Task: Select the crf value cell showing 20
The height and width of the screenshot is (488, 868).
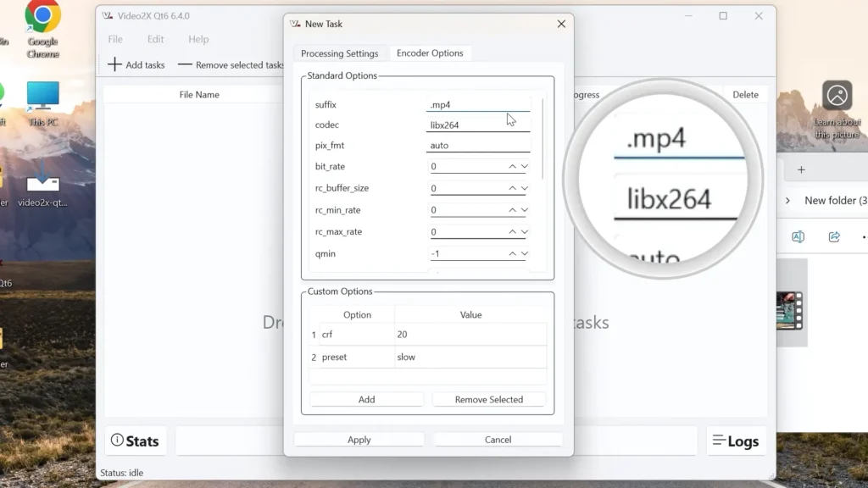Action: (x=470, y=334)
